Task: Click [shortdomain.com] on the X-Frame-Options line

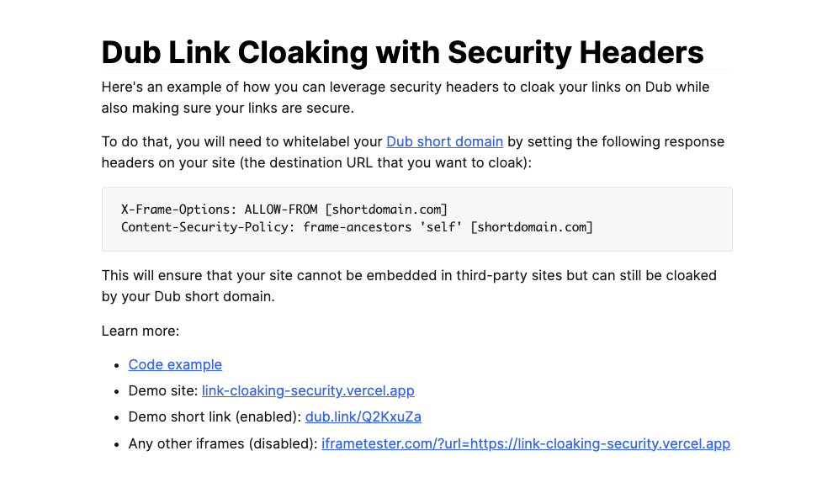Action: coord(385,209)
